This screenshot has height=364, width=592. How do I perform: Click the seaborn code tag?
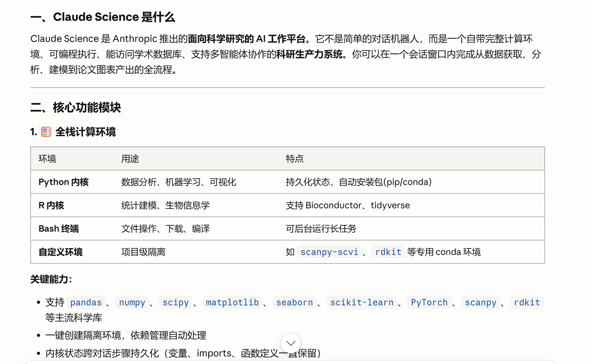(294, 302)
